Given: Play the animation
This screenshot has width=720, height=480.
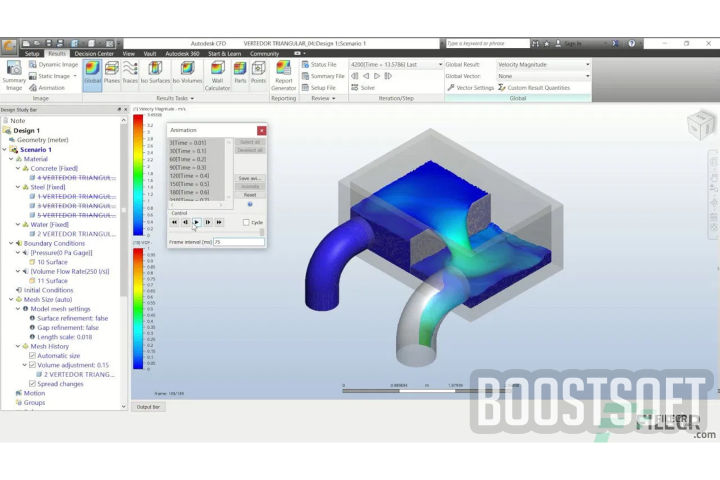Looking at the screenshot, I should click(x=197, y=222).
